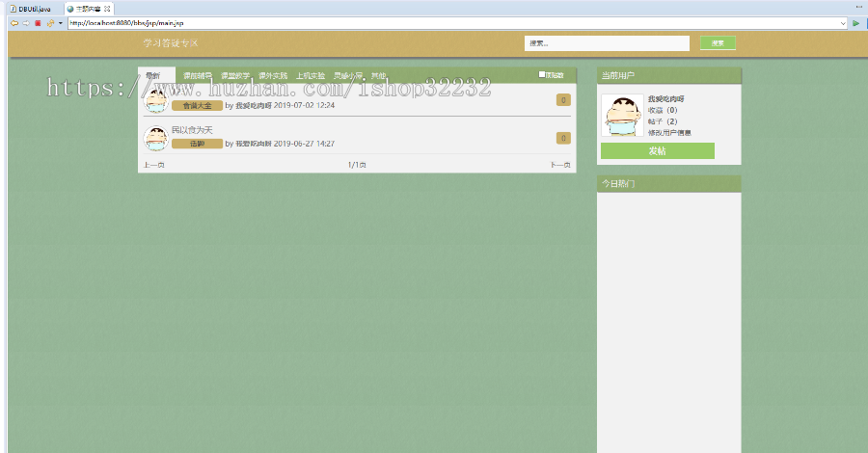The height and width of the screenshot is (453, 868).
Task: Go to next page with 下一页
Action: pos(560,165)
